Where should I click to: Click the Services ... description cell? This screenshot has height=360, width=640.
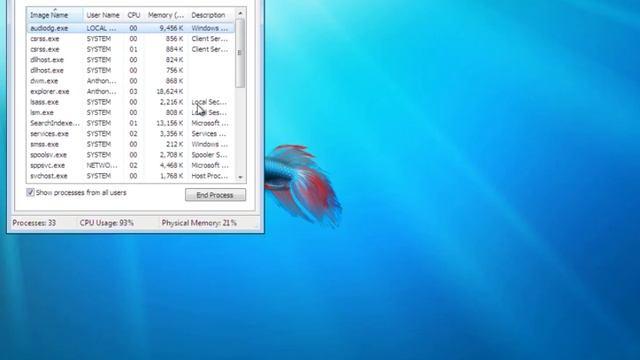coord(209,134)
